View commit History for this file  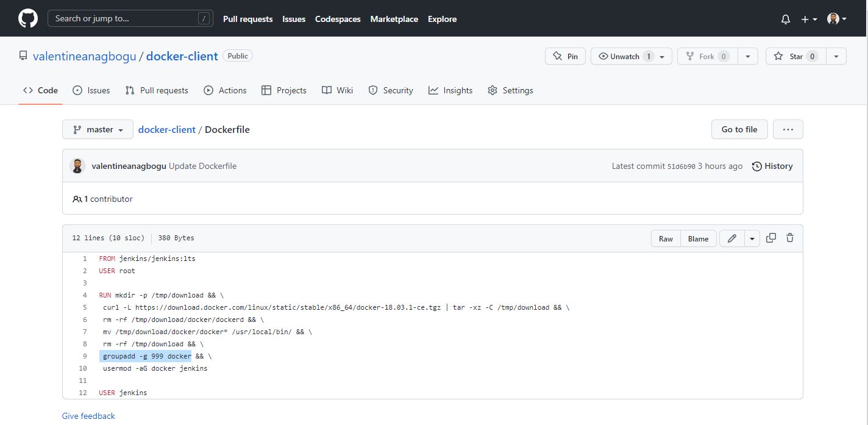coord(772,166)
